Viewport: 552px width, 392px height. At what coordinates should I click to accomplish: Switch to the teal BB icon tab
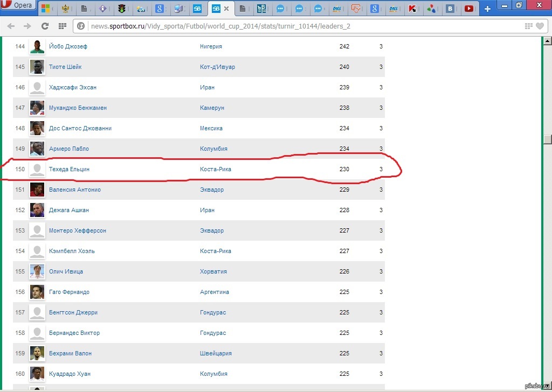click(261, 9)
